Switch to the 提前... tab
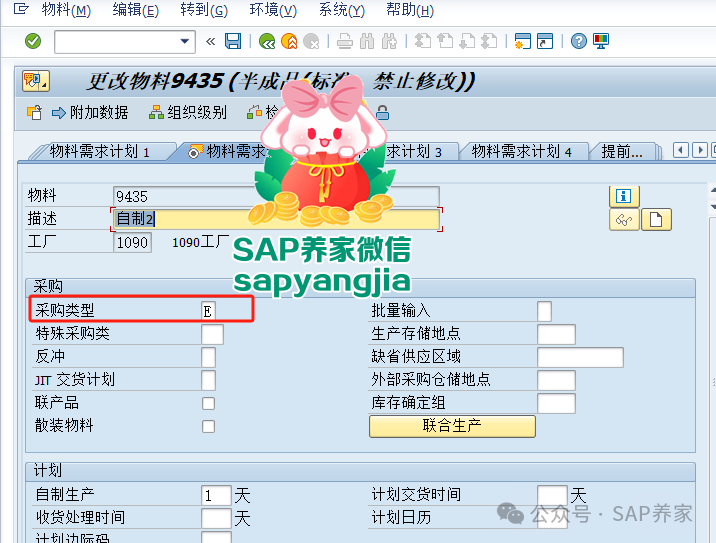The width and height of the screenshot is (716, 543). pyautogui.click(x=622, y=152)
